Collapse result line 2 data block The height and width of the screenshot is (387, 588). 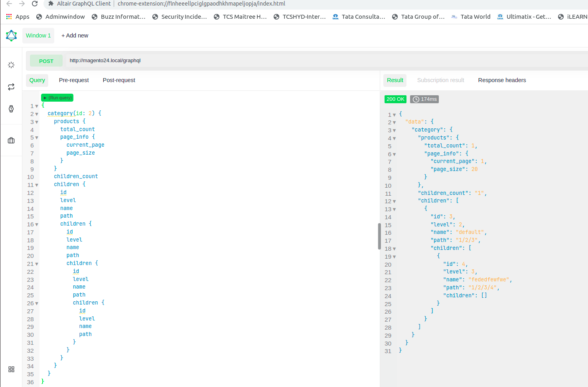[395, 123]
